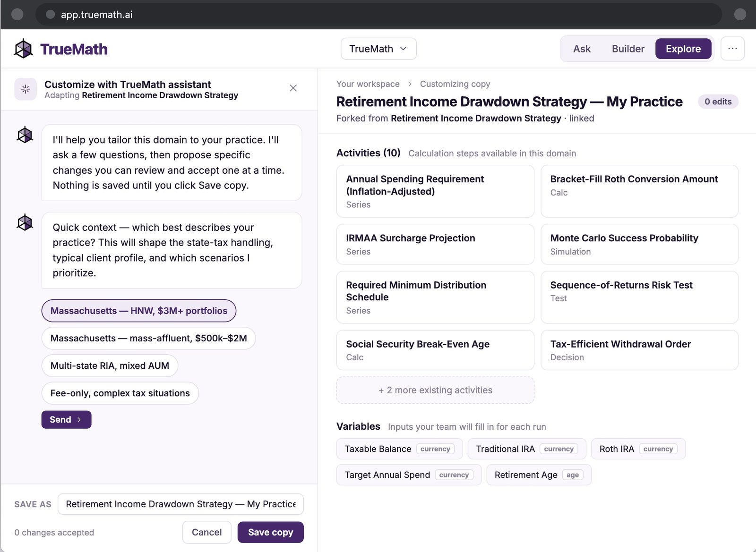Open IRMAA Surcharge Projection activity card
Viewport: 756px width, 552px height.
(435, 244)
